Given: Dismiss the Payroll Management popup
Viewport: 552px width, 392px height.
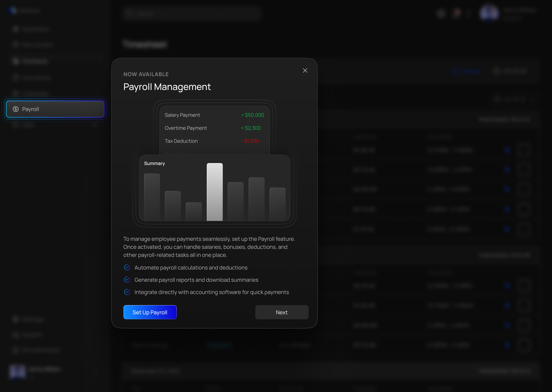Looking at the screenshot, I should pyautogui.click(x=305, y=70).
